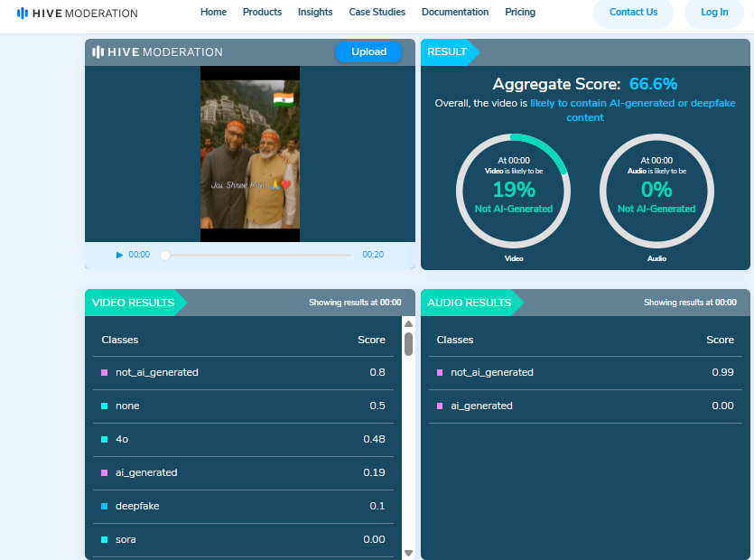Go to Case Studies
The height and width of the screenshot is (560, 754).
tap(377, 12)
